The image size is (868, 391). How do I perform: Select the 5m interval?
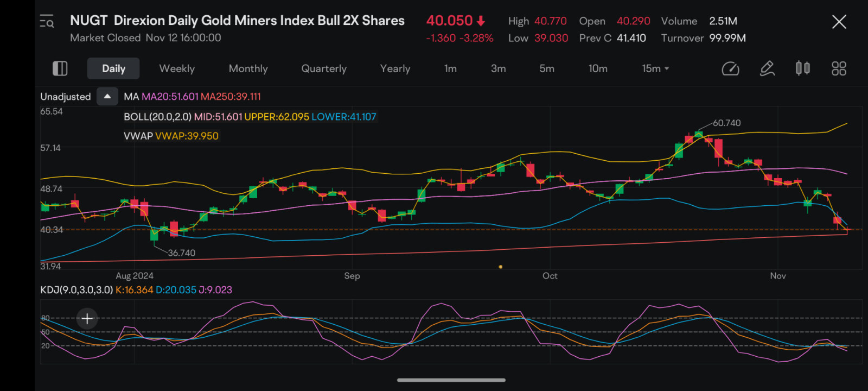(x=547, y=68)
